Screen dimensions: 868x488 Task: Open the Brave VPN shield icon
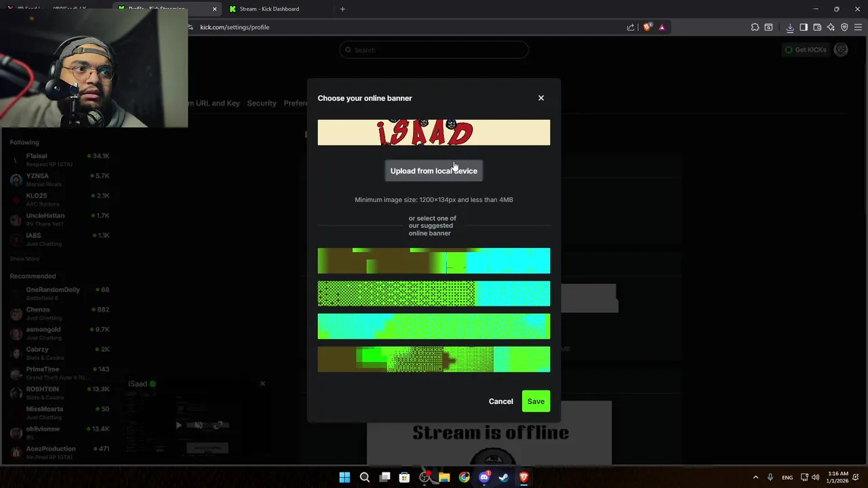pos(844,27)
